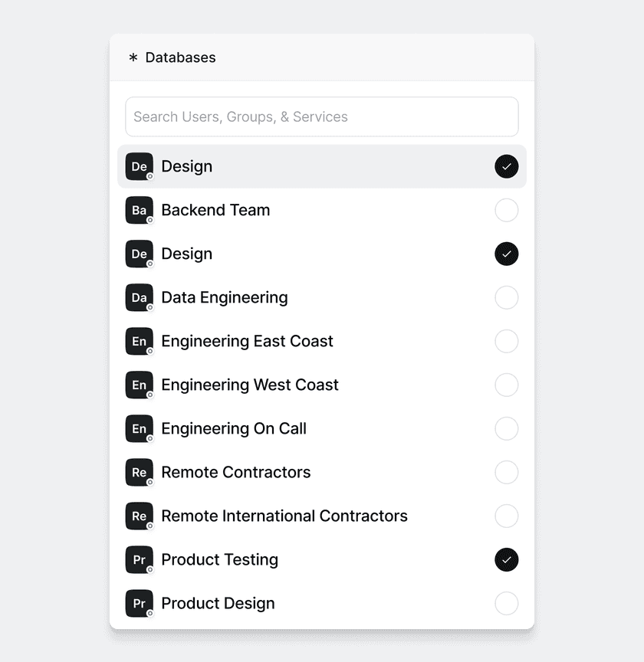The image size is (644, 662).
Task: Focus the Search Users, Groups, & Services field
Action: point(322,116)
